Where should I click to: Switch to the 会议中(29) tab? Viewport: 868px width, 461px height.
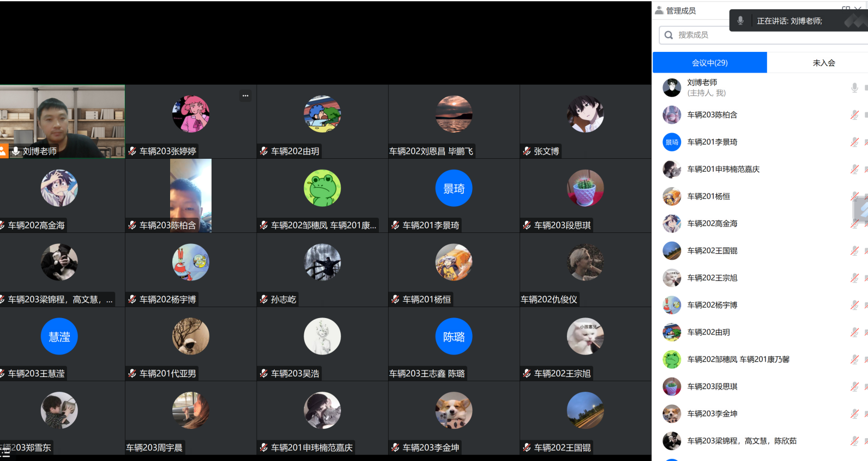coord(709,63)
